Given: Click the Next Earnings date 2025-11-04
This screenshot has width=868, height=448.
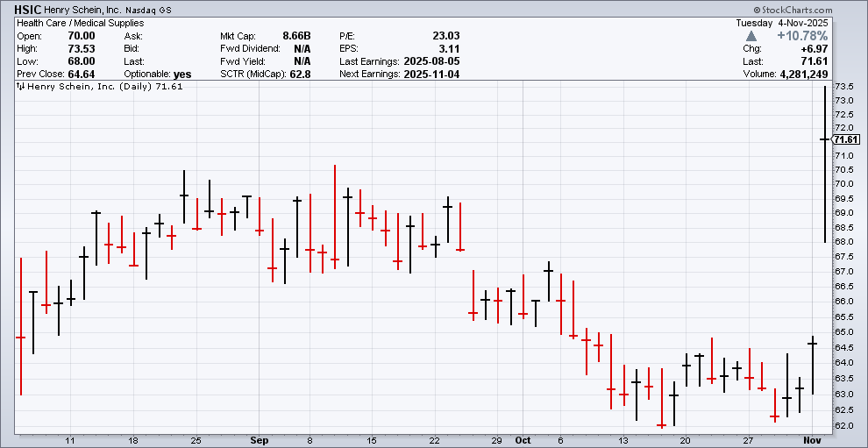Looking at the screenshot, I should 431,75.
